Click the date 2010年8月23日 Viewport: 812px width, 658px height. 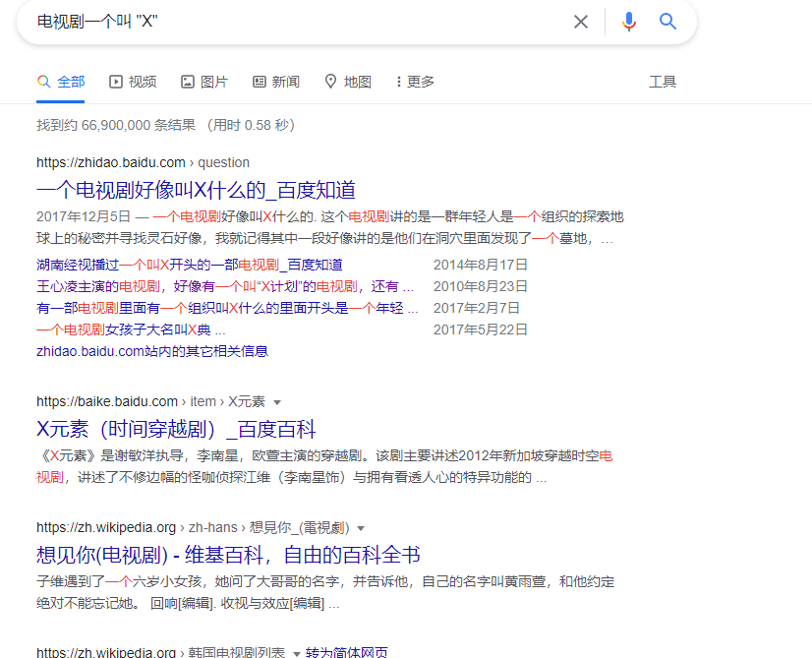[481, 286]
